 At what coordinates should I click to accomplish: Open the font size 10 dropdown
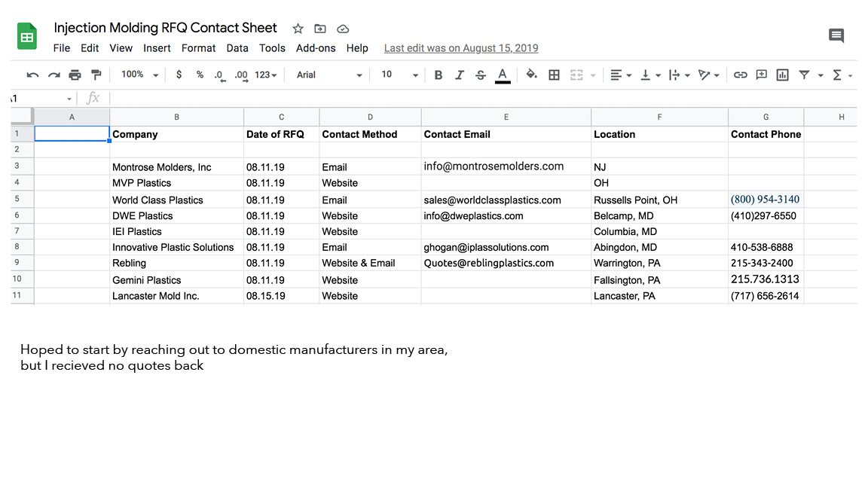click(x=399, y=75)
